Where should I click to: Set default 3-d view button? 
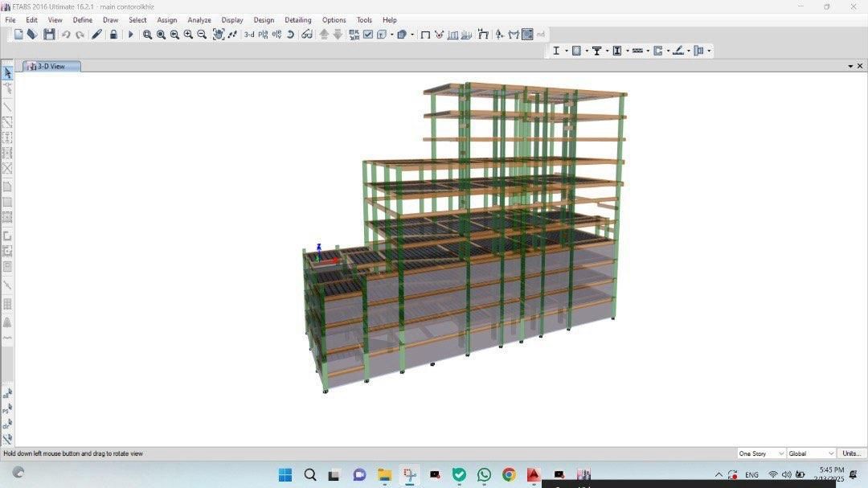(249, 35)
